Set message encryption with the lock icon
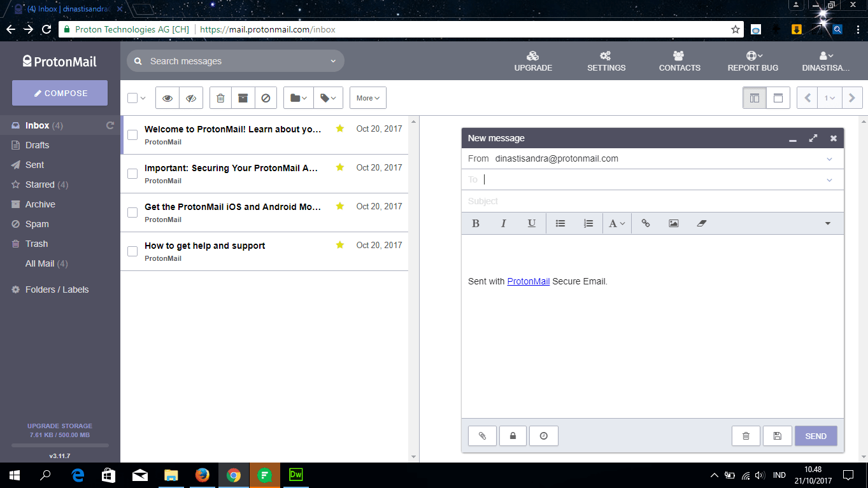Image resolution: width=868 pixels, height=488 pixels. (513, 436)
